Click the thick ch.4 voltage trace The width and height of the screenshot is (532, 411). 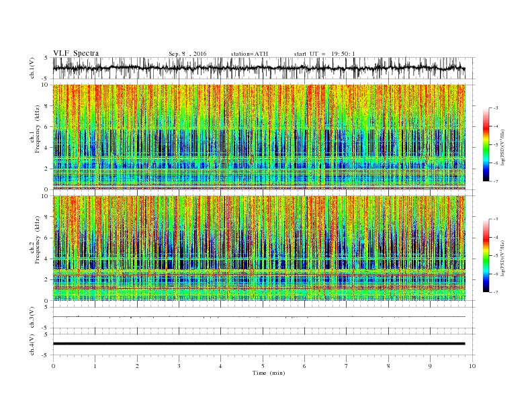click(259, 344)
